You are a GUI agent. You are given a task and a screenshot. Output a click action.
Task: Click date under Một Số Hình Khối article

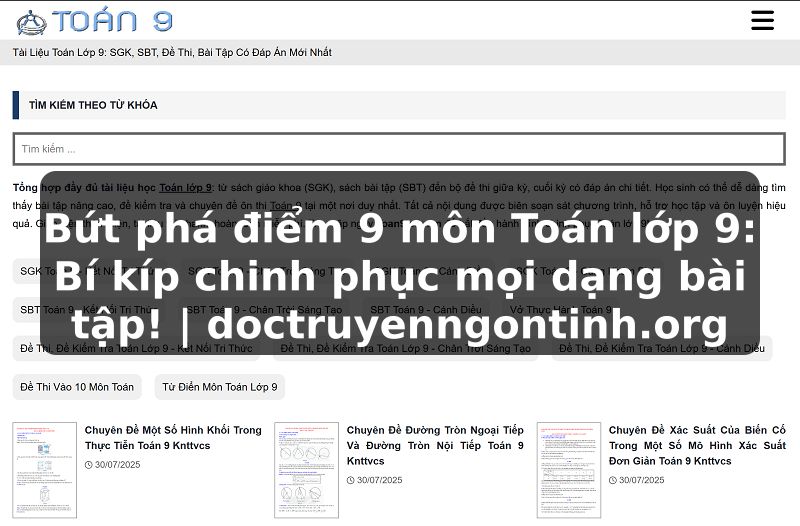[x=113, y=465]
